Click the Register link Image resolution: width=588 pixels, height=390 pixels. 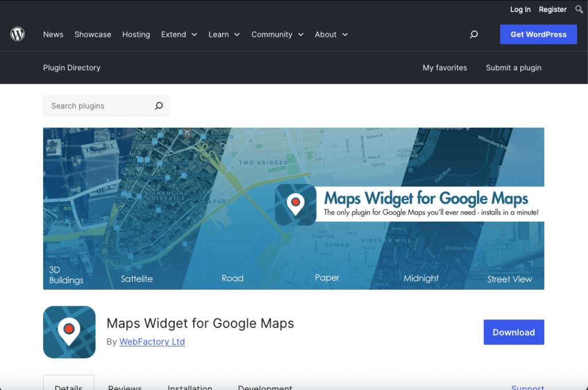point(552,9)
